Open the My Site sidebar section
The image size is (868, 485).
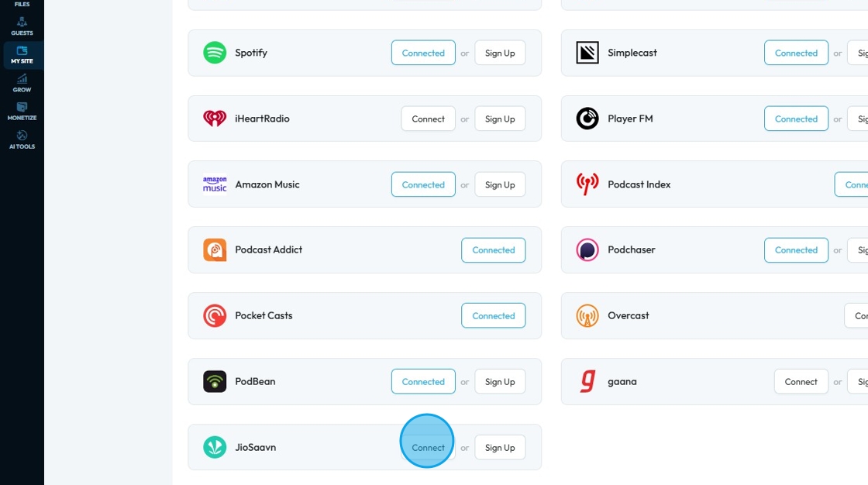pos(22,55)
